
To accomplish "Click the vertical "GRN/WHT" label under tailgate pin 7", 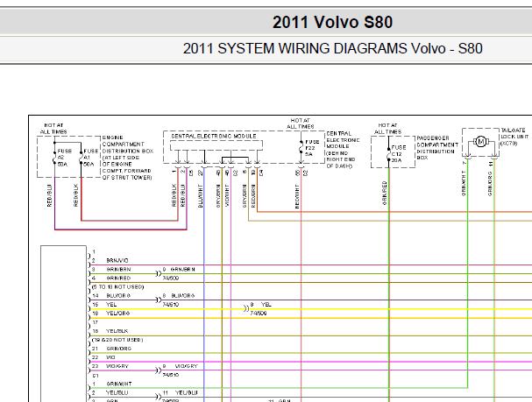I will (464, 183).
